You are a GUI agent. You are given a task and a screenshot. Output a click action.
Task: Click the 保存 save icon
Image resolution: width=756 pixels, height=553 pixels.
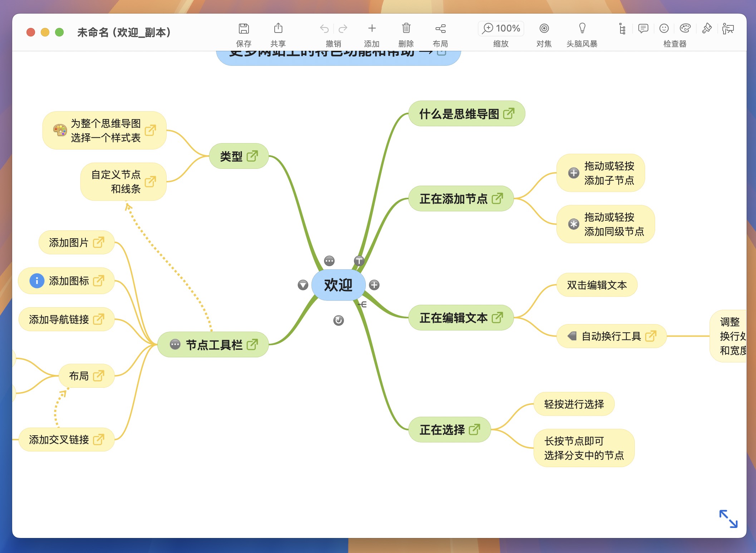(244, 28)
